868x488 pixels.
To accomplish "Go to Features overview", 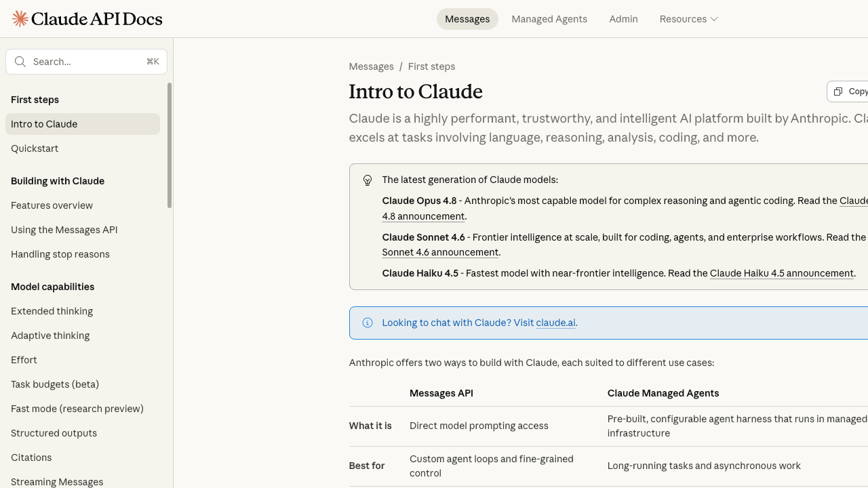I will point(83,205).
